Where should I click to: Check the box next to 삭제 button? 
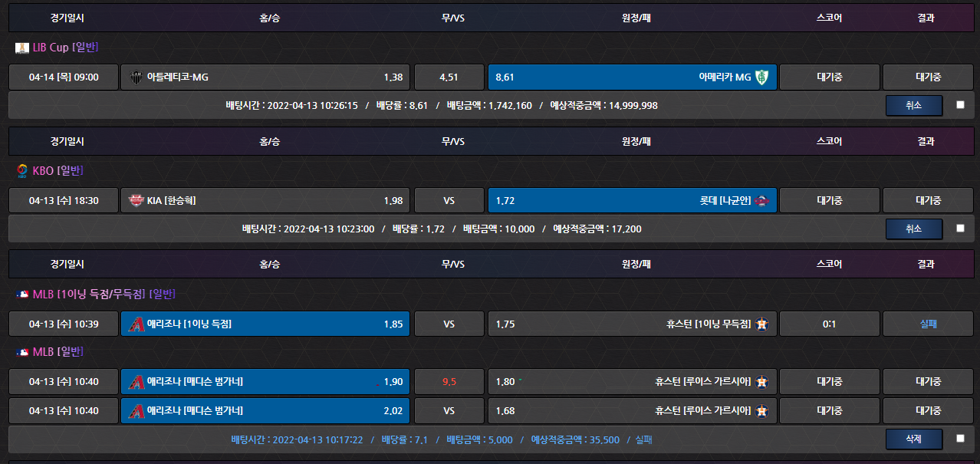pyautogui.click(x=960, y=439)
